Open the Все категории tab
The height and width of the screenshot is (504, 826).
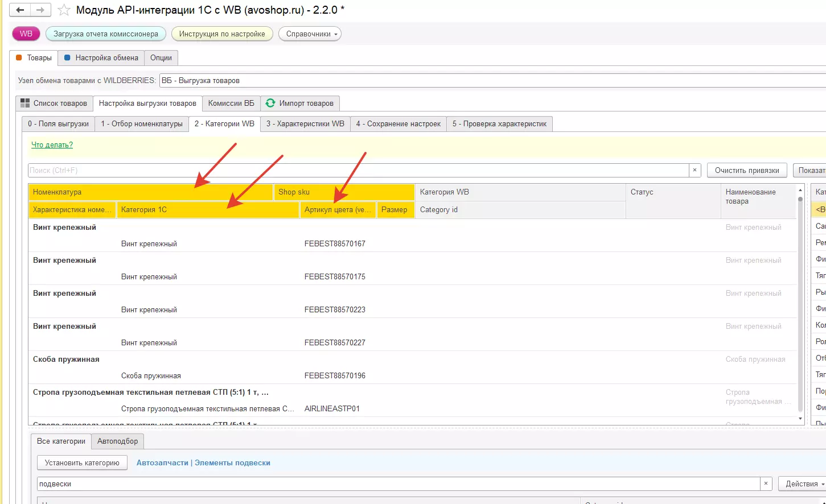(61, 441)
